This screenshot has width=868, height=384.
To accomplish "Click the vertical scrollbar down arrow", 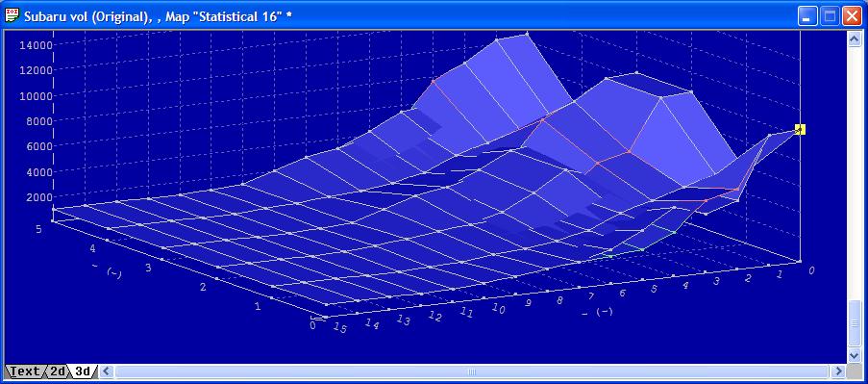I will coord(855,355).
